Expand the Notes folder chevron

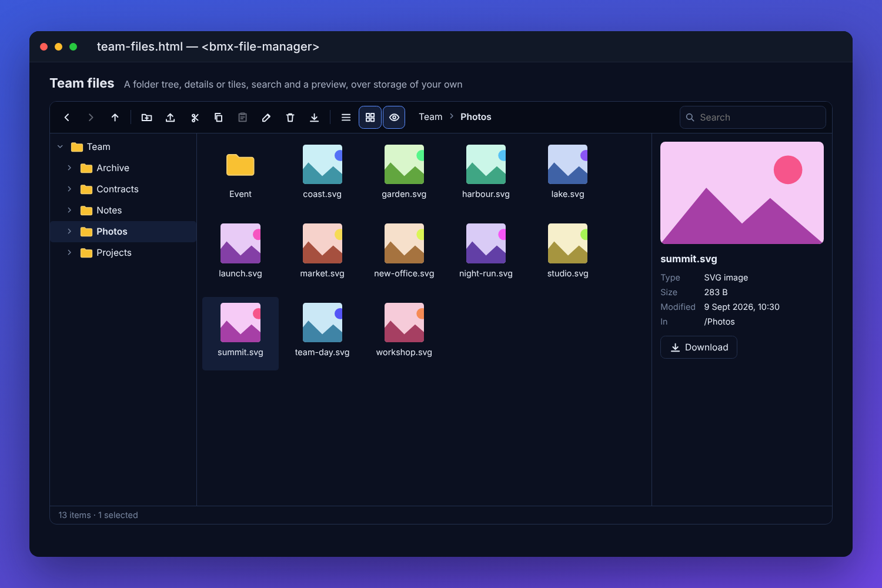point(69,211)
